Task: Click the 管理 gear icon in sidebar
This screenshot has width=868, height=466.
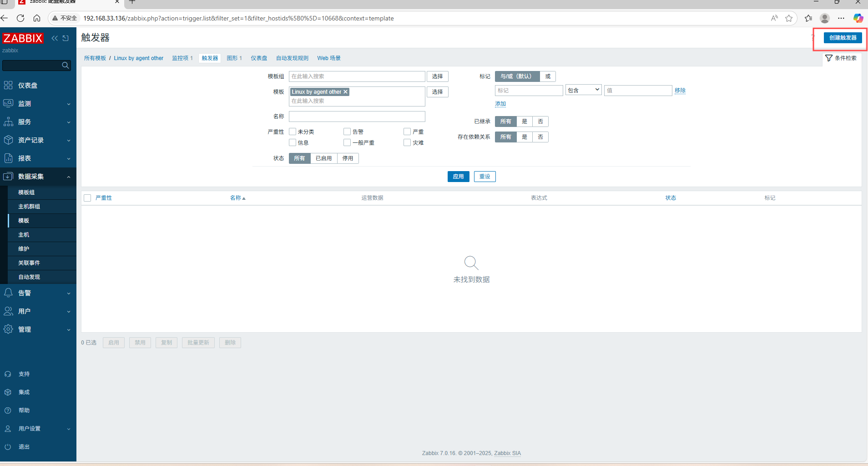Action: pyautogui.click(x=8, y=329)
